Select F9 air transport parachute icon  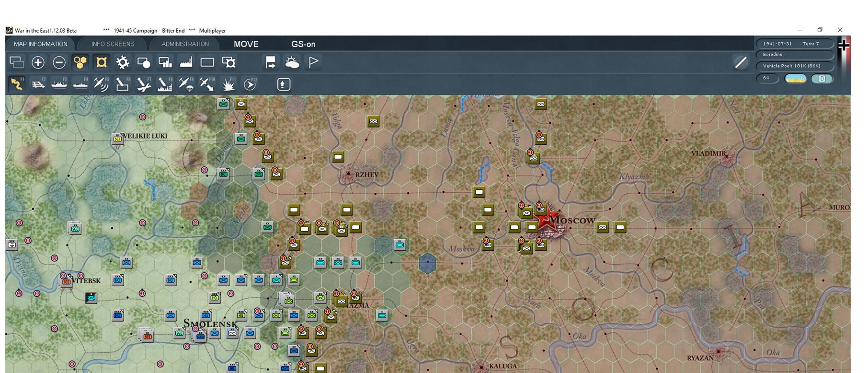[x=186, y=84]
